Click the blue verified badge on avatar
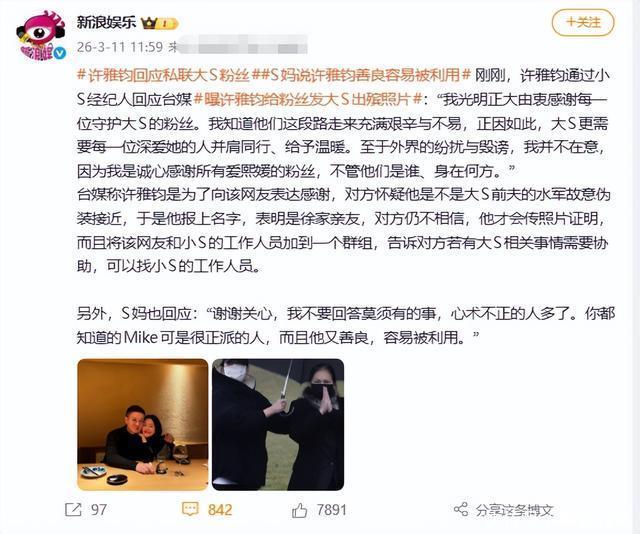This screenshot has width=640, height=534. [x=60, y=53]
